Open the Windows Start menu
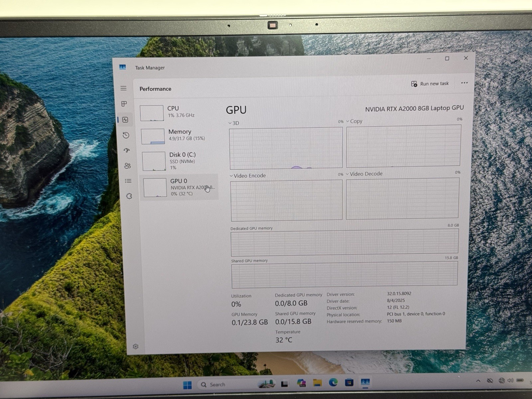Viewport: 532px width, 399px height. (188, 385)
